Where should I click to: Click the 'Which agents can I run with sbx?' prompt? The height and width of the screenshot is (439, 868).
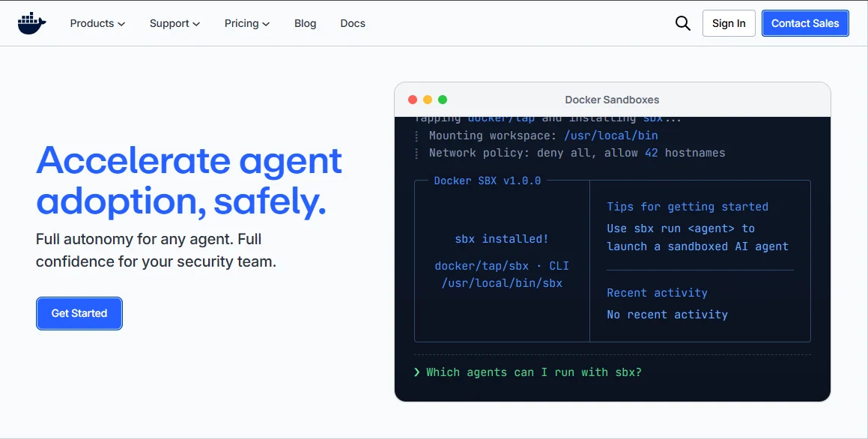(534, 372)
